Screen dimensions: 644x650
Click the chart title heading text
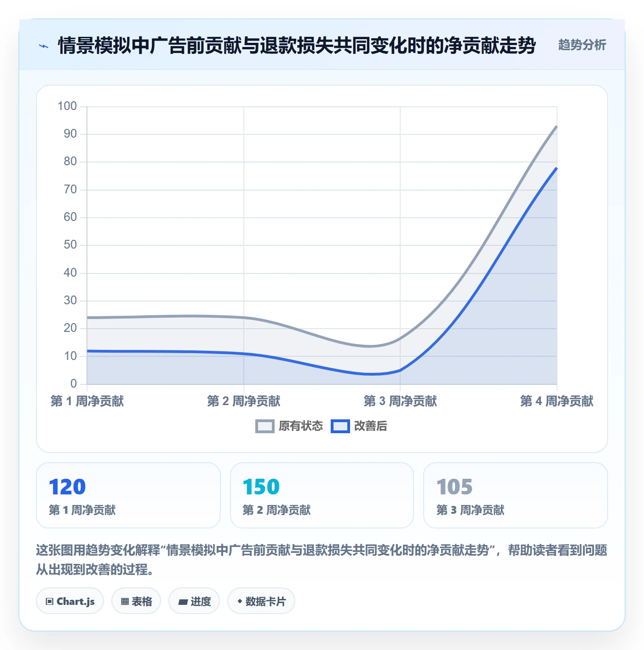coord(297,46)
